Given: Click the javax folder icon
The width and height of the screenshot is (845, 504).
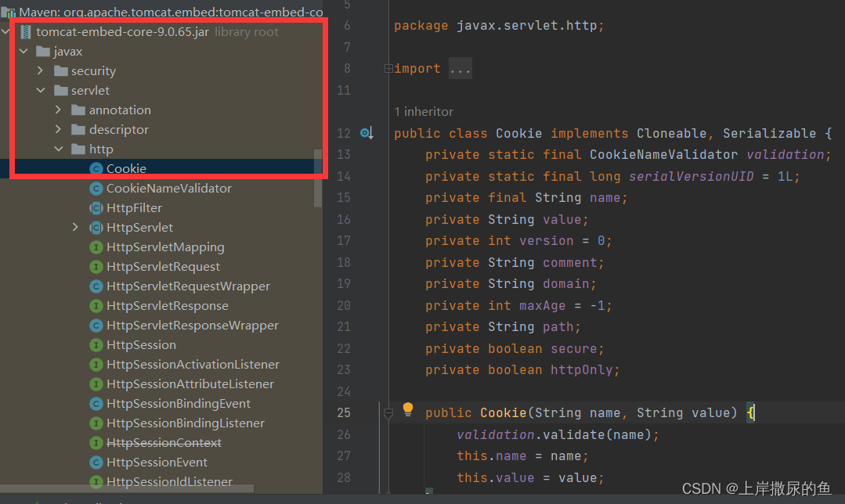Looking at the screenshot, I should click(43, 51).
